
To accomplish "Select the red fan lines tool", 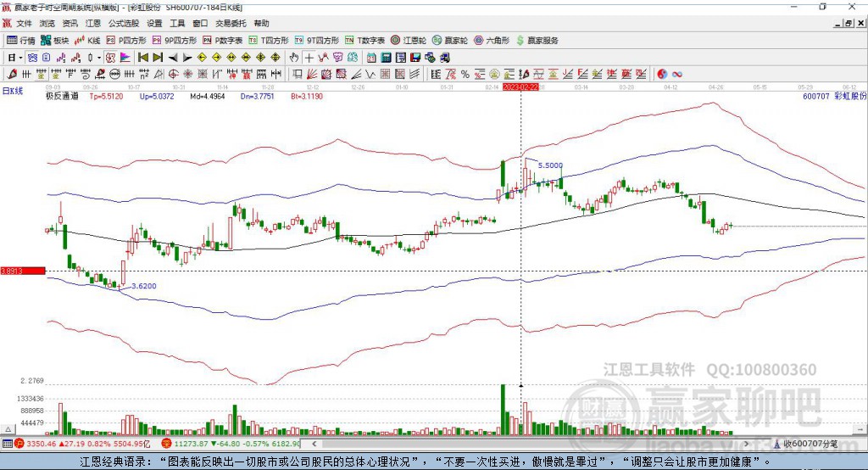I will coord(310,74).
